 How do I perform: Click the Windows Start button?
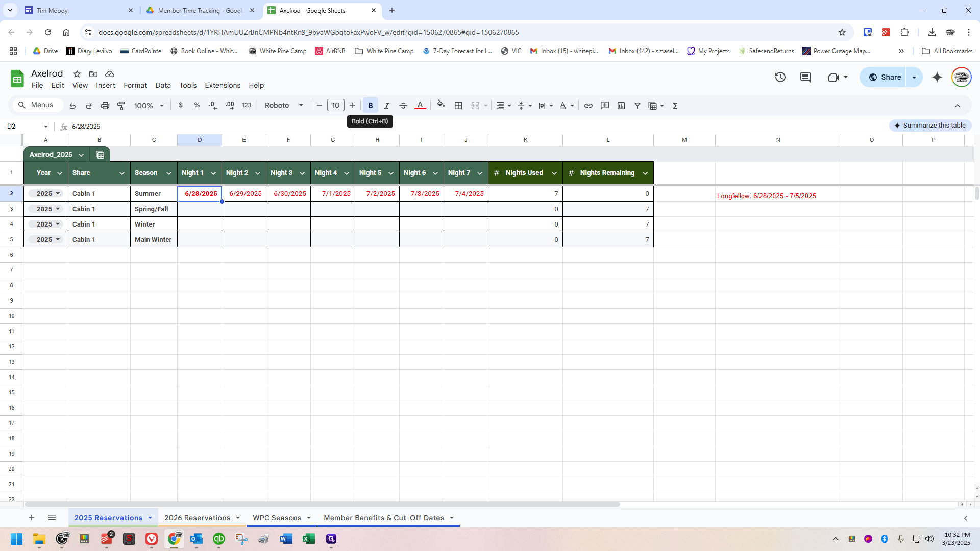click(x=17, y=539)
